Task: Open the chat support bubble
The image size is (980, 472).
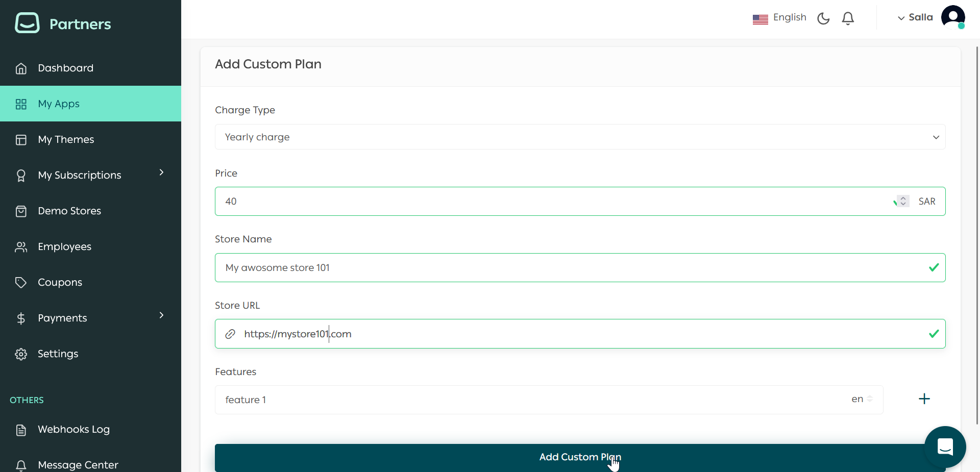Action: coord(945,446)
